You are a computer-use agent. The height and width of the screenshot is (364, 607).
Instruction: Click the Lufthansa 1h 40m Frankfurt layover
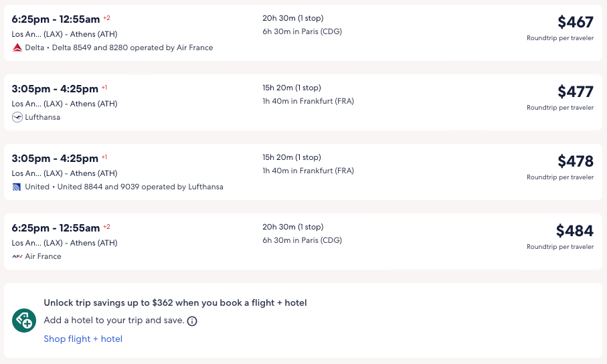308,101
